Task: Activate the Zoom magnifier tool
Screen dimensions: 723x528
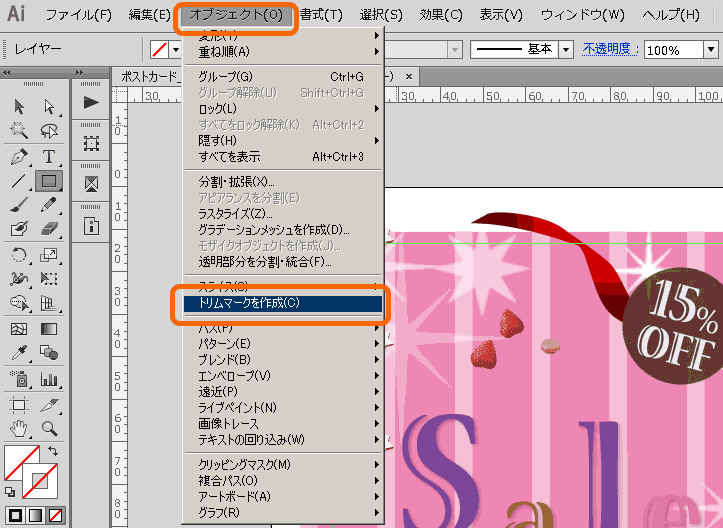Action: point(48,429)
